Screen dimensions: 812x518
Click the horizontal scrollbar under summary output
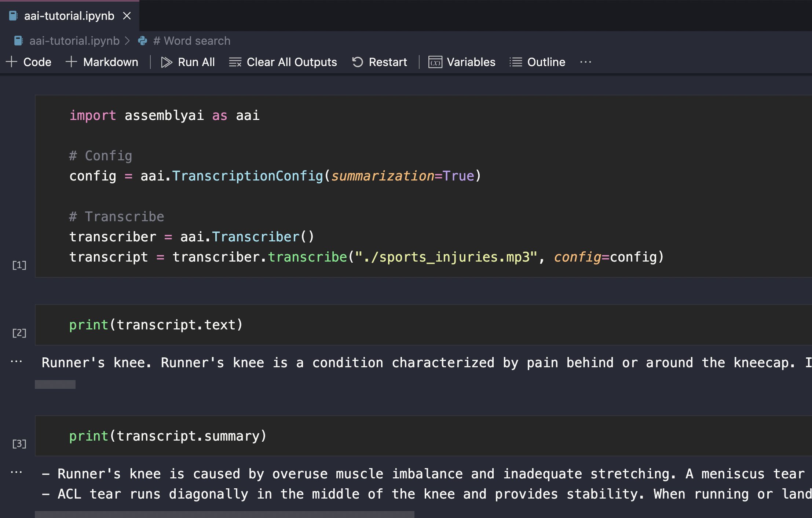pos(224,514)
